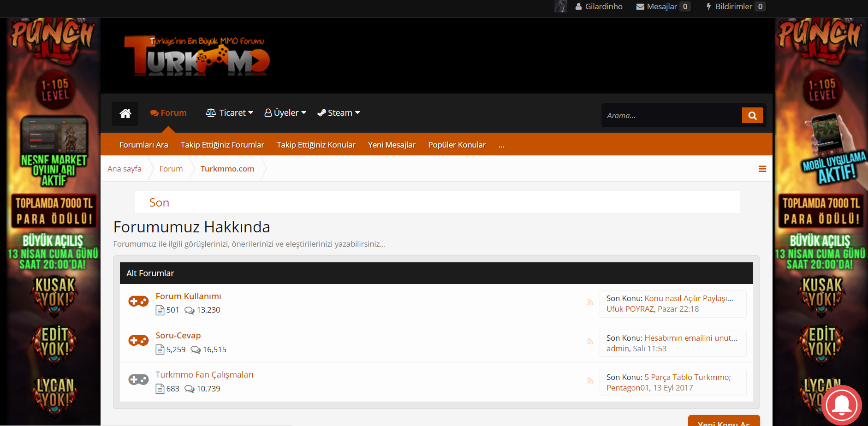Open RSS feed for Forum Kullanımı
The image size is (868, 426).
tap(590, 302)
